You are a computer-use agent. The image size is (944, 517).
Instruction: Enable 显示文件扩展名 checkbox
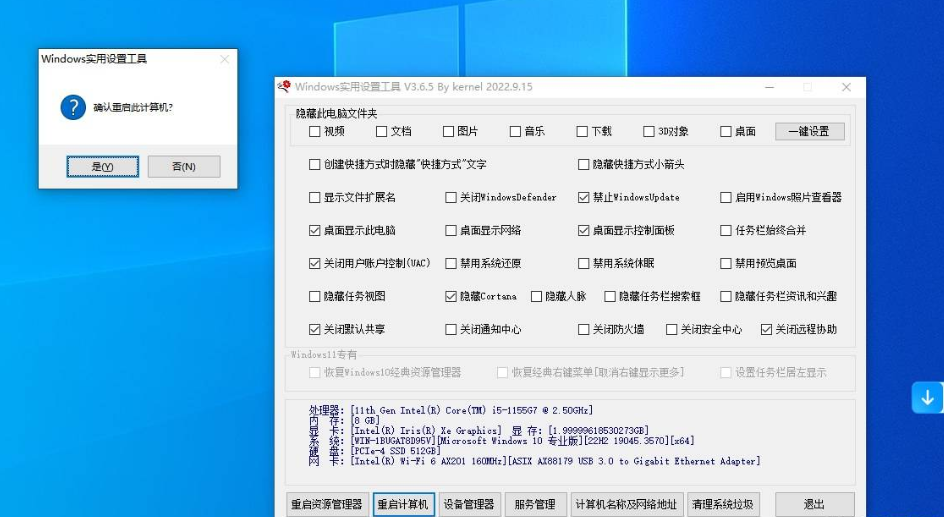314,197
